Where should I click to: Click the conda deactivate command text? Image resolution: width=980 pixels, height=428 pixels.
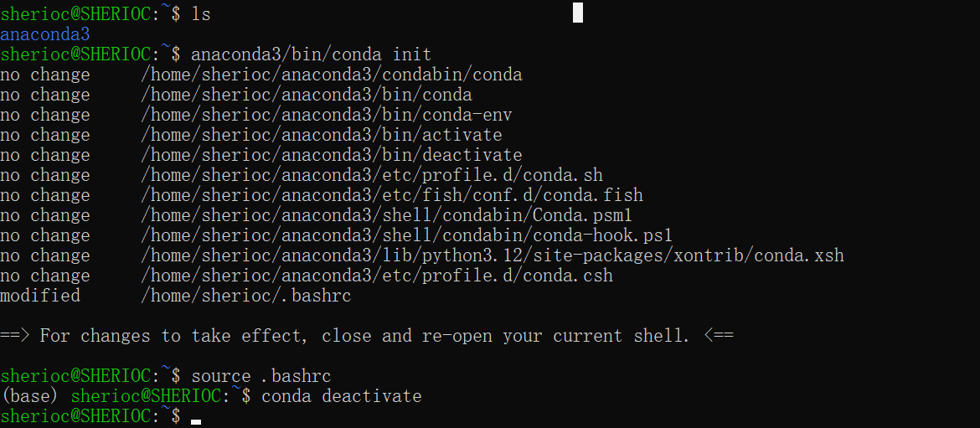(x=341, y=395)
